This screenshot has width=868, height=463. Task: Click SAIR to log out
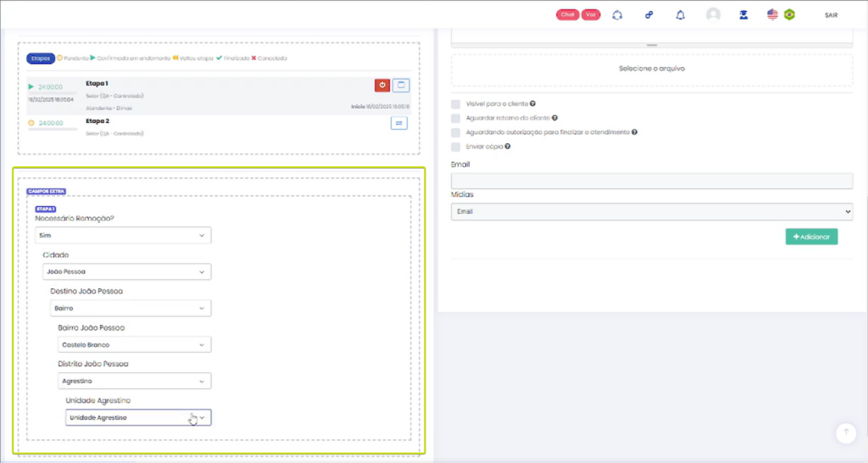pyautogui.click(x=831, y=15)
